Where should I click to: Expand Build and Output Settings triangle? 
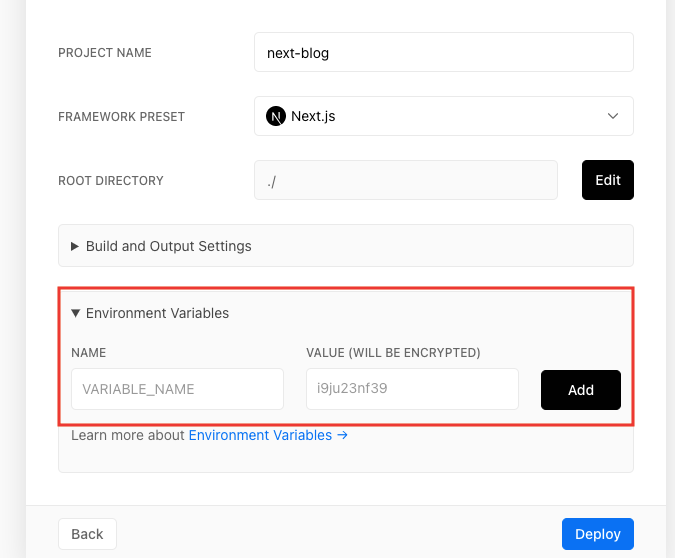click(75, 246)
